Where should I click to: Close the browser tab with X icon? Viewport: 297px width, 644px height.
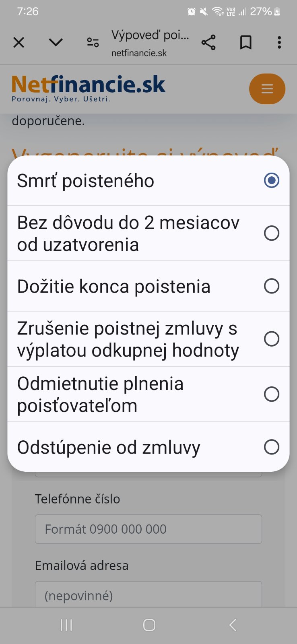(19, 42)
